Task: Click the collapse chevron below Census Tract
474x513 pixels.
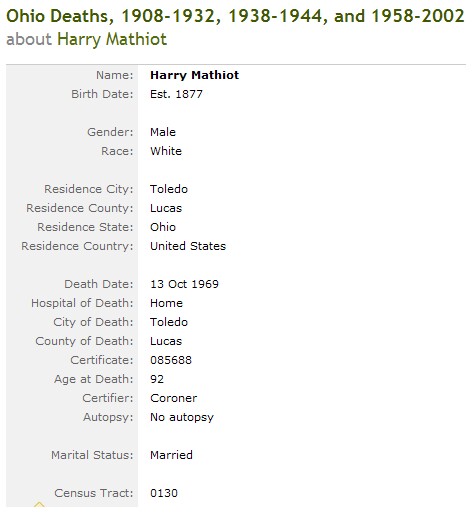Action: coord(39,504)
